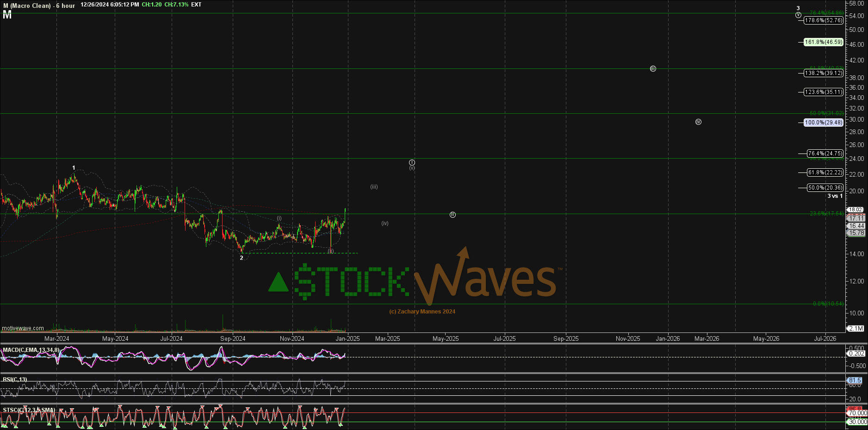Click the white M logo in the top-left
Image resolution: width=868 pixels, height=430 pixels.
click(7, 15)
